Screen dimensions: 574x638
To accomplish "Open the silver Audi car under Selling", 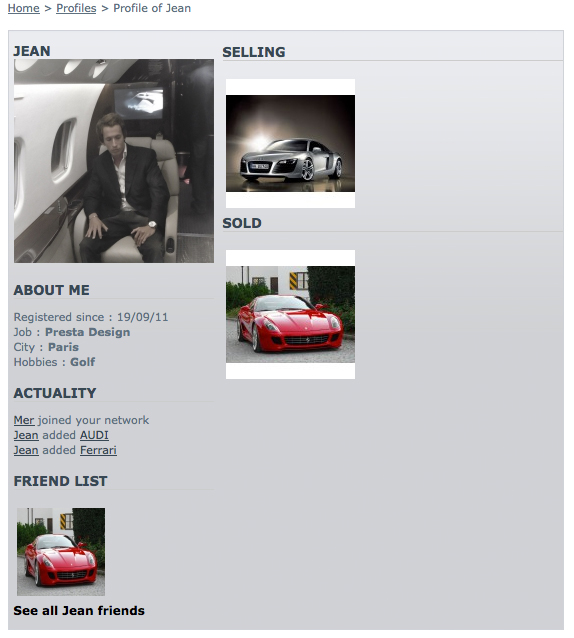I will tap(290, 143).
